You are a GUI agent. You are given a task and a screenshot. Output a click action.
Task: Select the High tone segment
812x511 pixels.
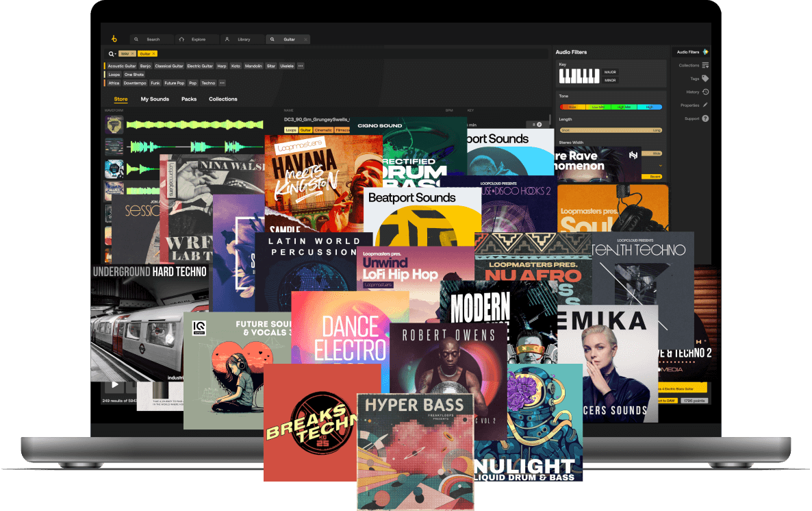coord(649,108)
